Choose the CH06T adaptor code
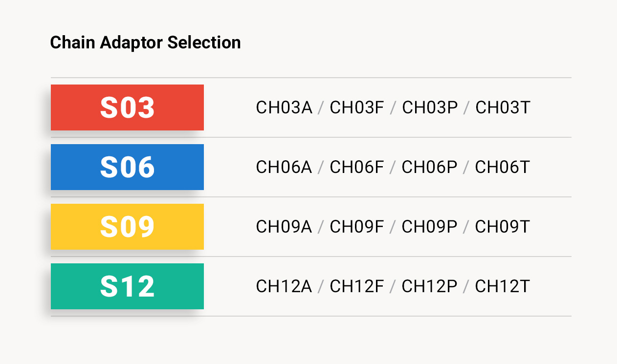This screenshot has height=364, width=617. (502, 167)
